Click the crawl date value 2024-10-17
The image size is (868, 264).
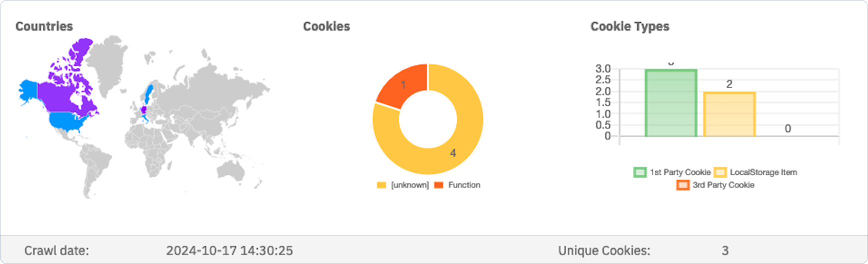click(229, 250)
